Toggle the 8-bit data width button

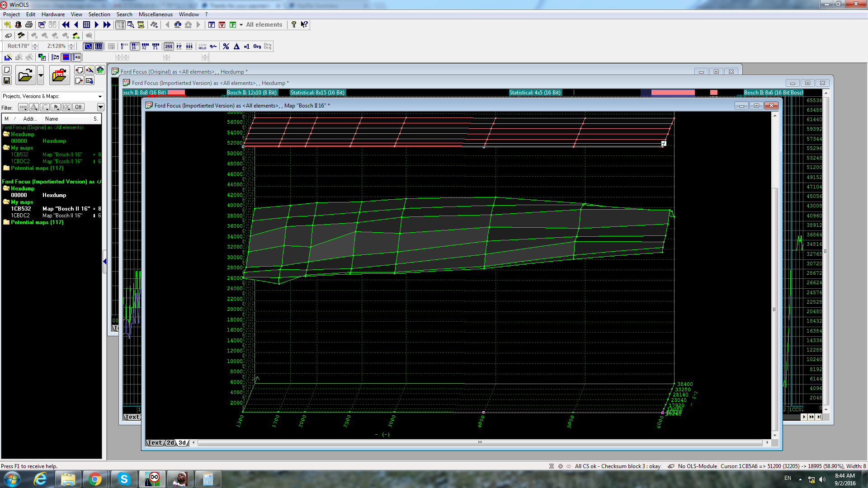[x=124, y=47]
